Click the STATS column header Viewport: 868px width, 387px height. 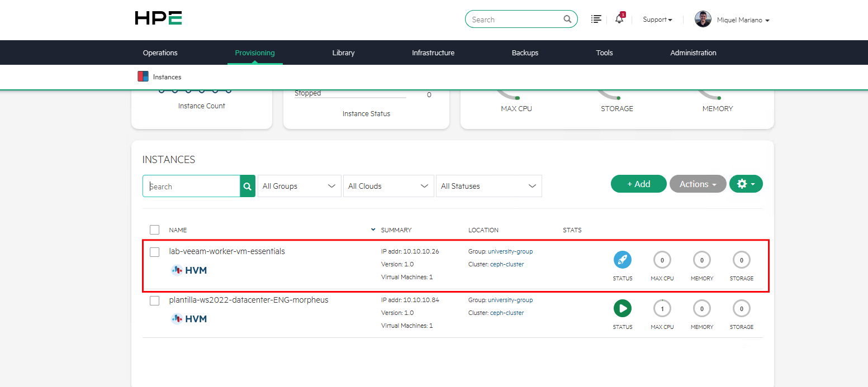point(572,230)
